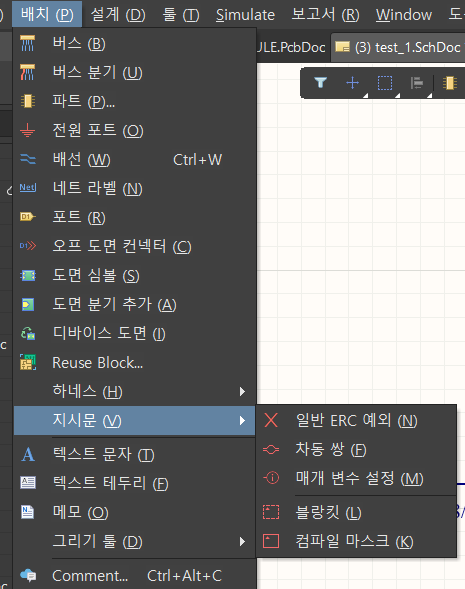The height and width of the screenshot is (589, 465).
Task: Choose Comment... menu entry
Action: 134,575
